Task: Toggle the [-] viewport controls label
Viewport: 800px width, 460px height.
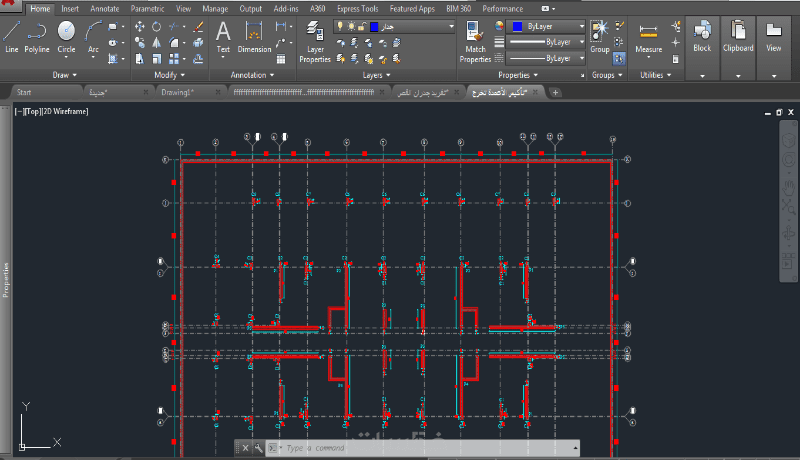Action: pyautogui.click(x=19, y=111)
